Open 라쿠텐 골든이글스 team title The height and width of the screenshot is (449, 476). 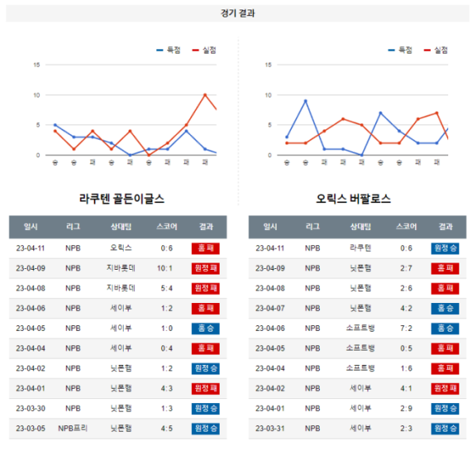[121, 199]
